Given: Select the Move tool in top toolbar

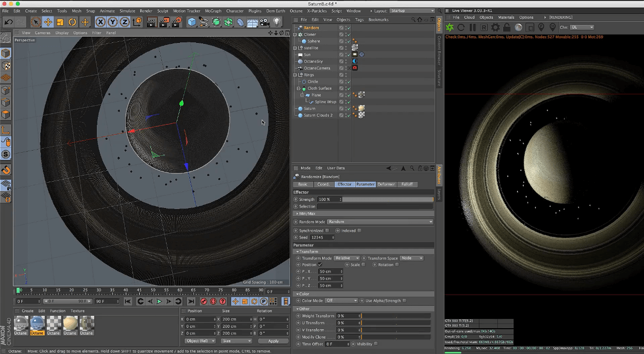Looking at the screenshot, I should tap(48, 22).
